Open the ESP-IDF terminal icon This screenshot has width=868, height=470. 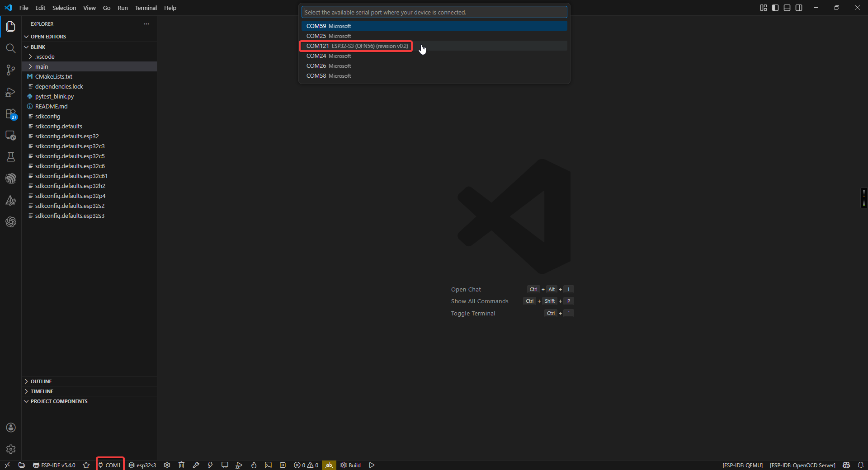(268, 465)
